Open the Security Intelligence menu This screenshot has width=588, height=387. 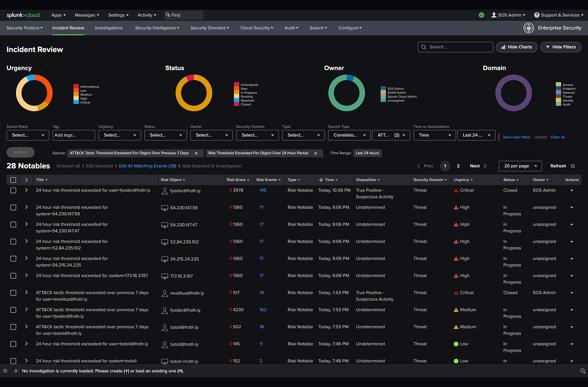[x=157, y=28]
